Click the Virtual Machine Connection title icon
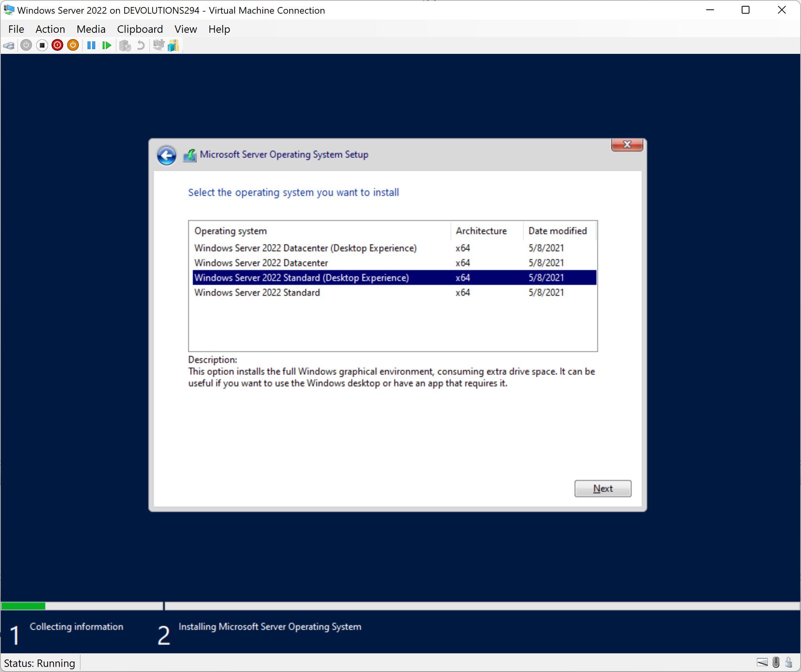This screenshot has width=801, height=672. 9,10
